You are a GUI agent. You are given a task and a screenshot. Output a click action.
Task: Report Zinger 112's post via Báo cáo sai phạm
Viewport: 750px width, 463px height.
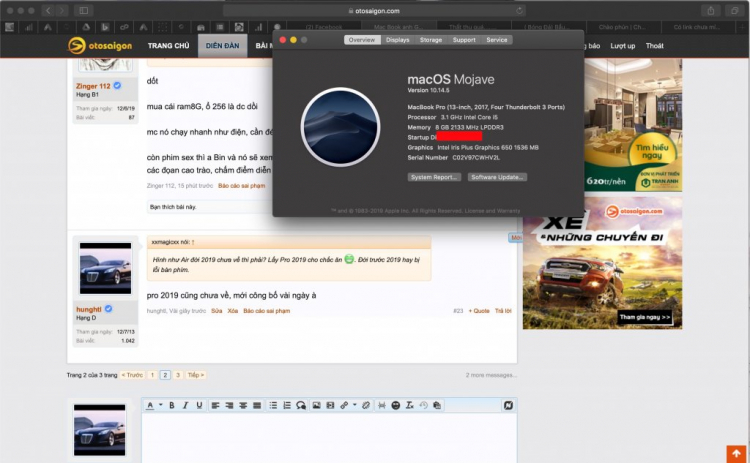(x=241, y=186)
